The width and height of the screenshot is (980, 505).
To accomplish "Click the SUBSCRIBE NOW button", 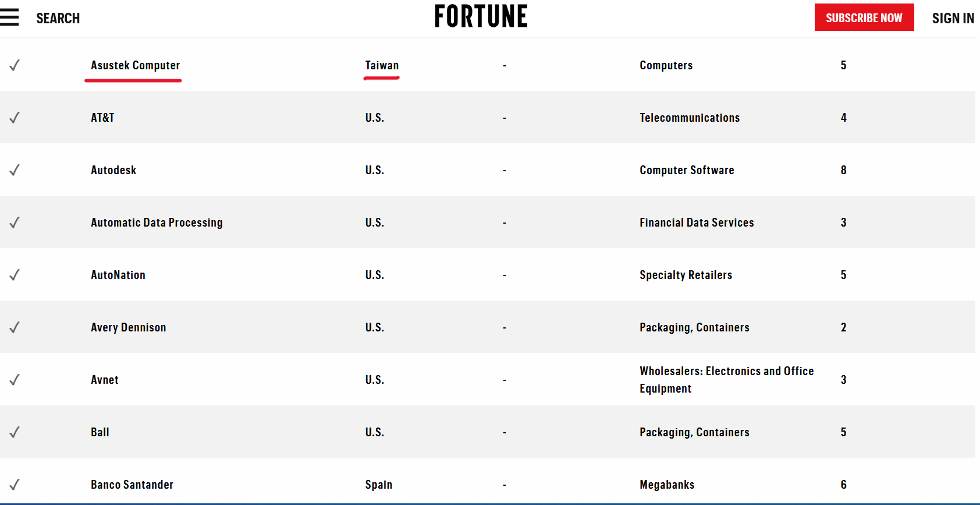I will (864, 17).
